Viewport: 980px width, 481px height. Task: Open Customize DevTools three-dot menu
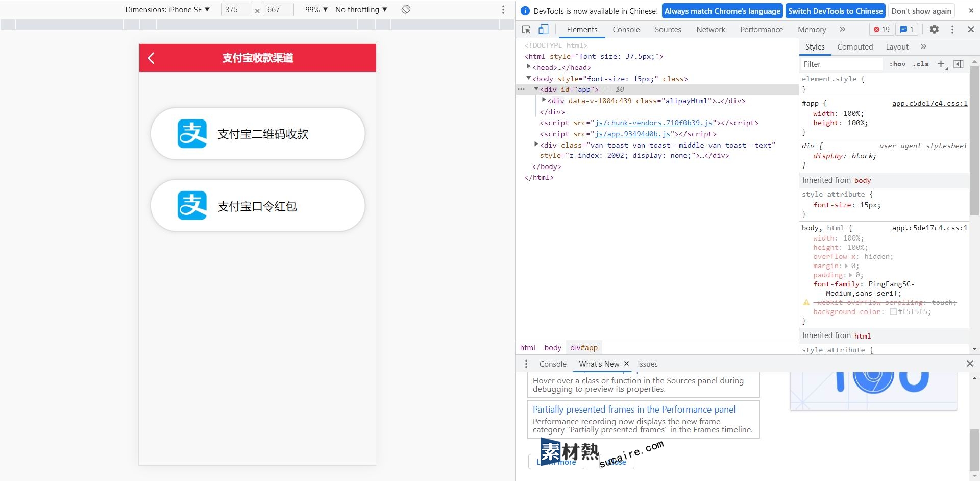pos(952,30)
